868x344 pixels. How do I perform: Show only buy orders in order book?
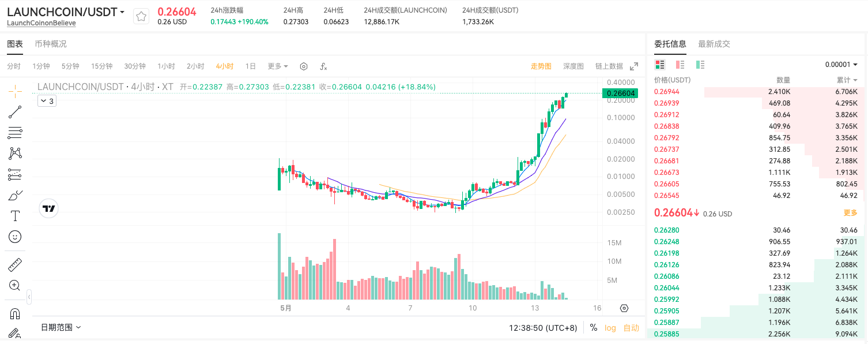700,65
